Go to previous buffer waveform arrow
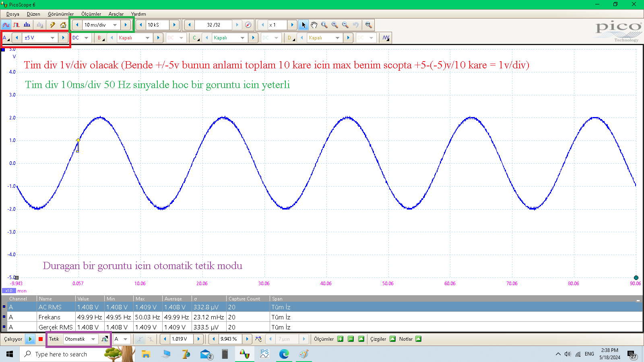 (x=190, y=25)
